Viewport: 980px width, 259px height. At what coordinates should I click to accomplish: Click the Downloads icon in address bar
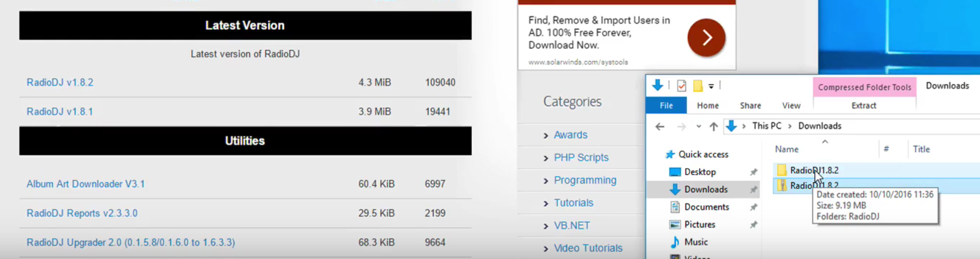coord(731,126)
